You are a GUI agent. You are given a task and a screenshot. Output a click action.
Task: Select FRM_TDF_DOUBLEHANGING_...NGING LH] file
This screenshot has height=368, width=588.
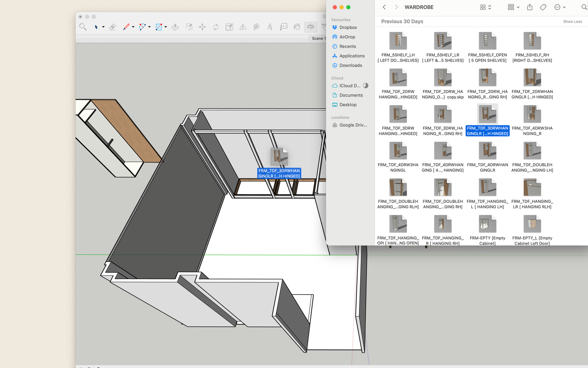tap(532, 151)
